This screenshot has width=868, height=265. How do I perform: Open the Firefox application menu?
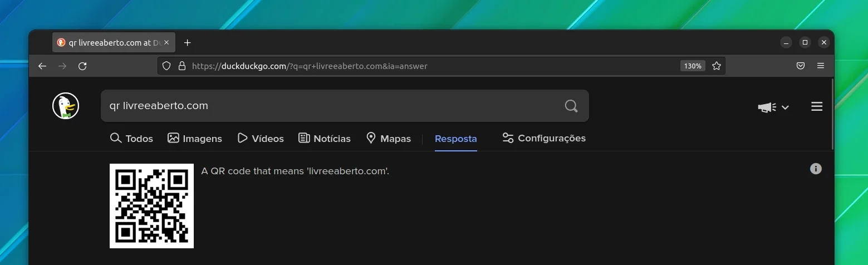click(x=821, y=66)
